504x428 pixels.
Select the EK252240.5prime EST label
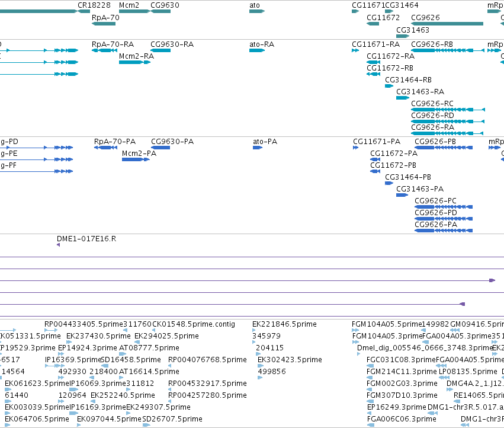pyautogui.click(x=123, y=395)
